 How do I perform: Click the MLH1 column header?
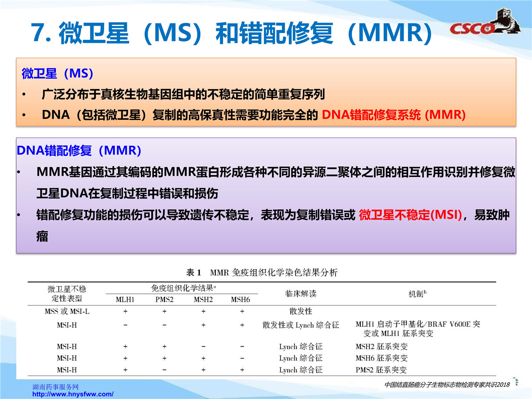click(x=125, y=300)
